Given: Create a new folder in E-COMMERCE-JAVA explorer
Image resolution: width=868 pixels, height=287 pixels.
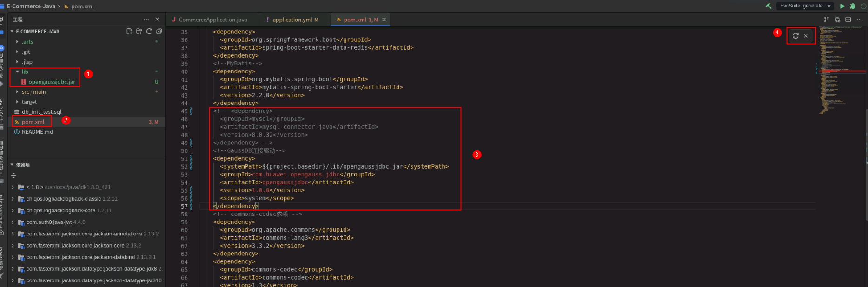Looking at the screenshot, I should [139, 31].
